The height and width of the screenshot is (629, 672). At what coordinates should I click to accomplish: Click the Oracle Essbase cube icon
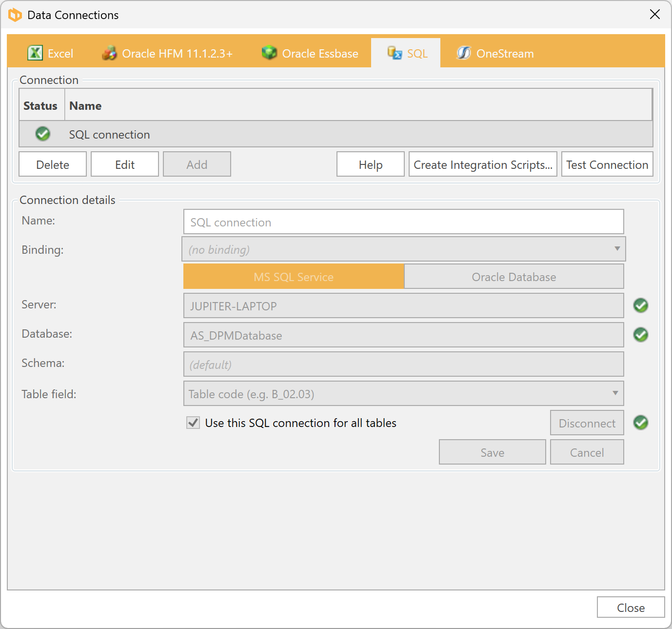coord(269,53)
